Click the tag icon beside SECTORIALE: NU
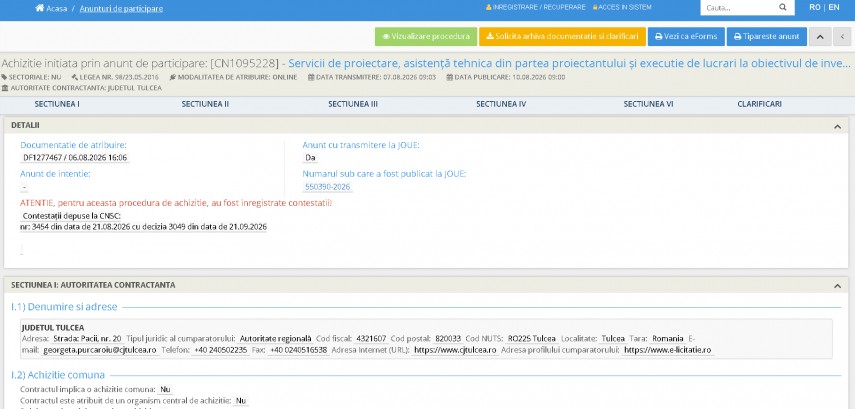The image size is (855, 409). point(4,77)
